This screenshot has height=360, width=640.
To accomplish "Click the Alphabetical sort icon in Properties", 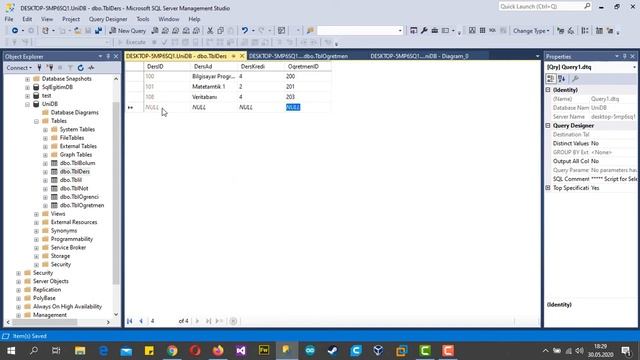I will click(562, 79).
